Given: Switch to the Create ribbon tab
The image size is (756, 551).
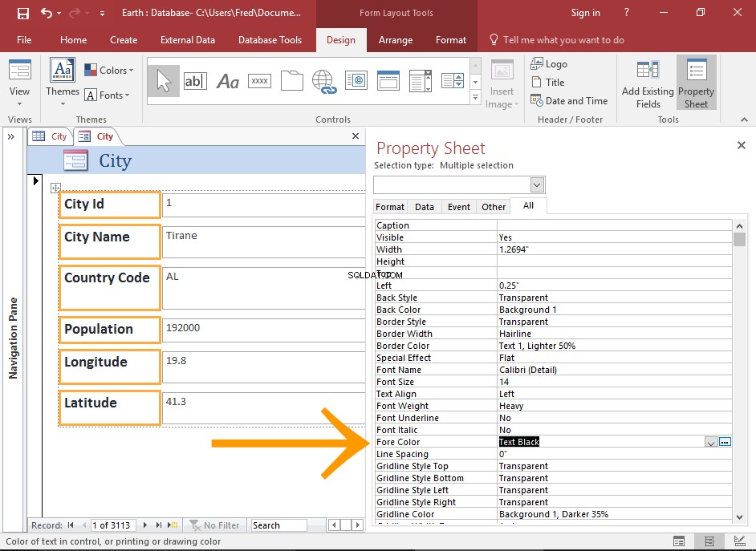Looking at the screenshot, I should point(124,40).
